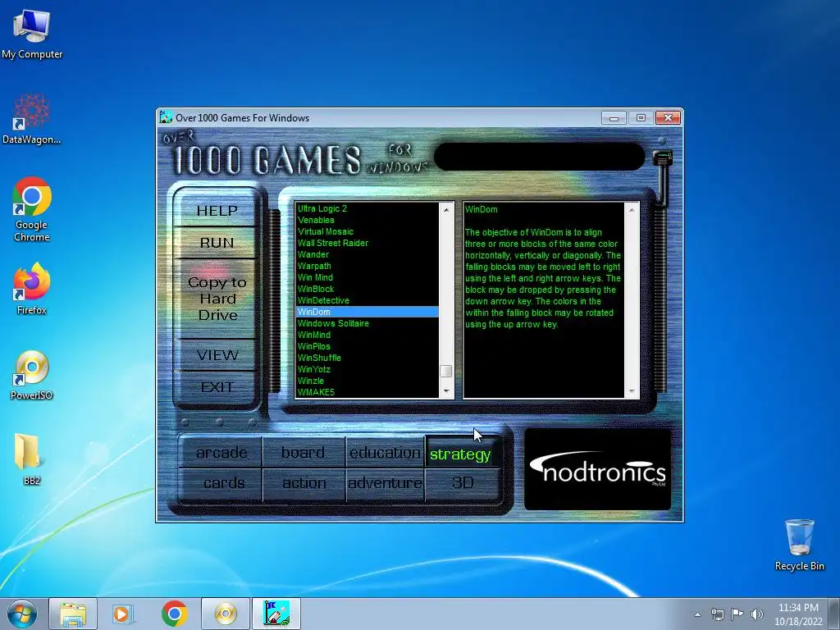This screenshot has width=840, height=630.
Task: Switch to the action category
Action: click(304, 483)
